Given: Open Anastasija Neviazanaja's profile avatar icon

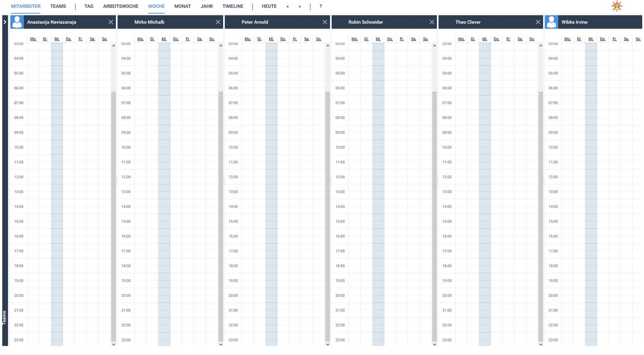Looking at the screenshot, I should point(17,22).
